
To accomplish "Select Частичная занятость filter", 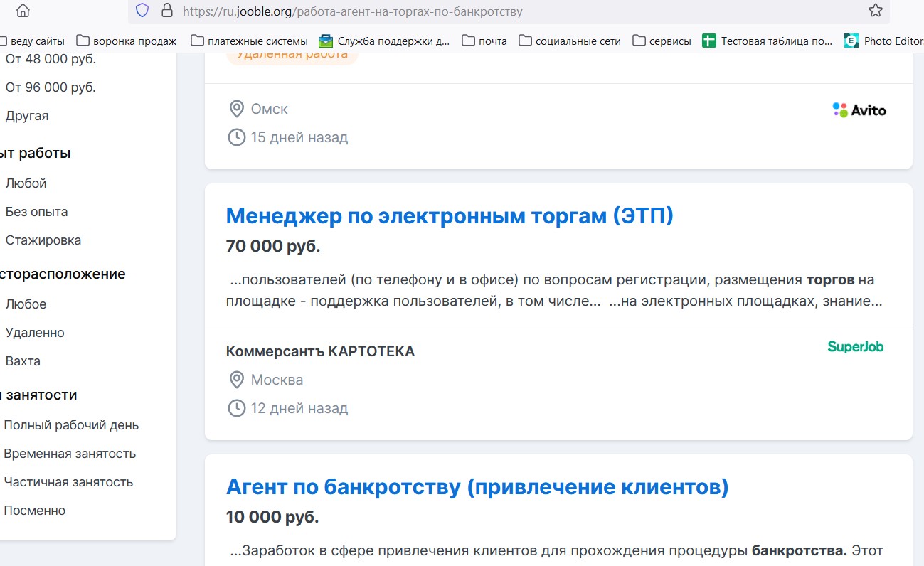I will (68, 482).
